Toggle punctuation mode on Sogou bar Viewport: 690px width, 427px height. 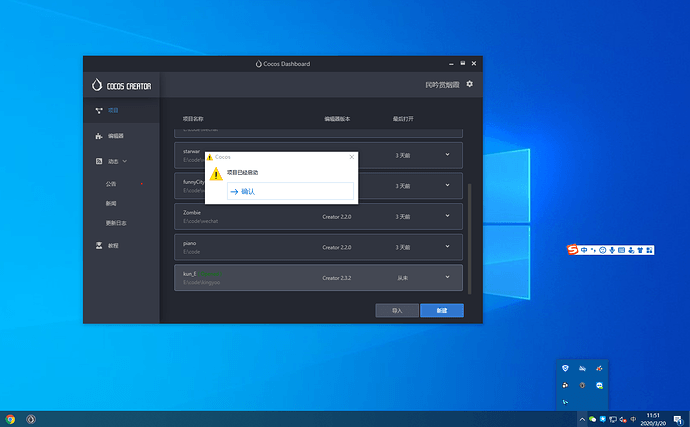[x=594, y=250]
